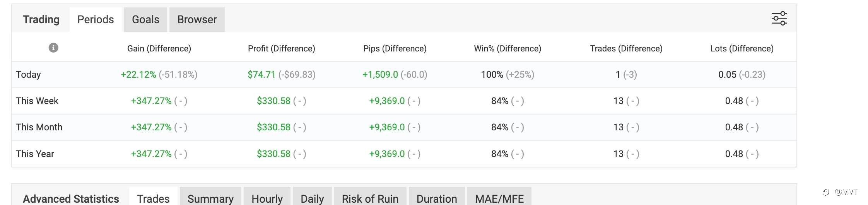Show the Risk of Ruin tab

pos(370,198)
